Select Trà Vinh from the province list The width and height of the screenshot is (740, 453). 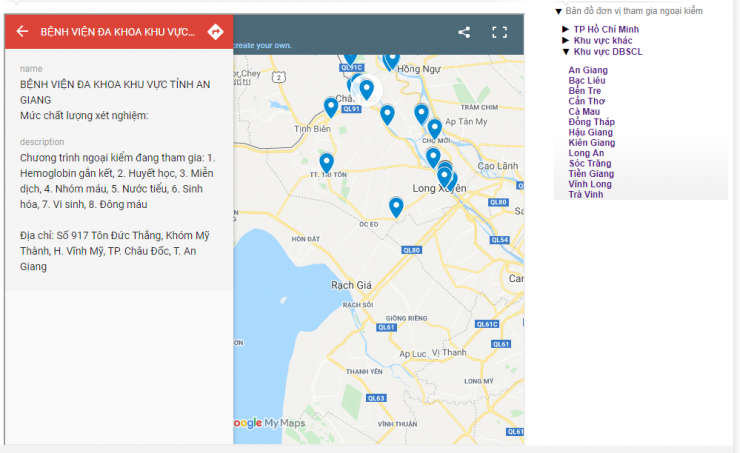(586, 194)
